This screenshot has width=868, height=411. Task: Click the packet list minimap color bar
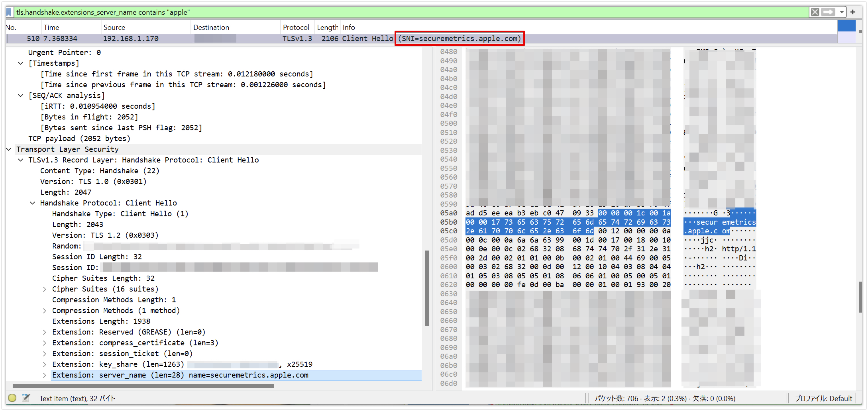(x=846, y=31)
